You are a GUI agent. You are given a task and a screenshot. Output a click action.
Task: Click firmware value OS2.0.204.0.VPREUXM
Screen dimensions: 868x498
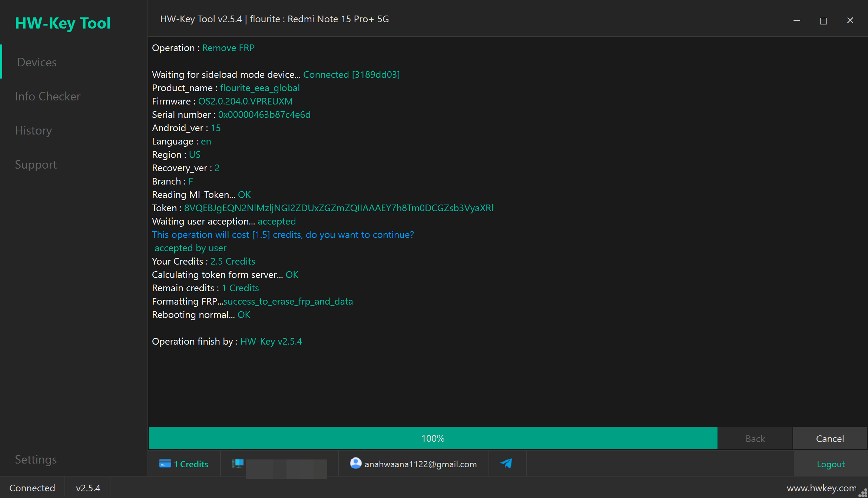point(245,101)
